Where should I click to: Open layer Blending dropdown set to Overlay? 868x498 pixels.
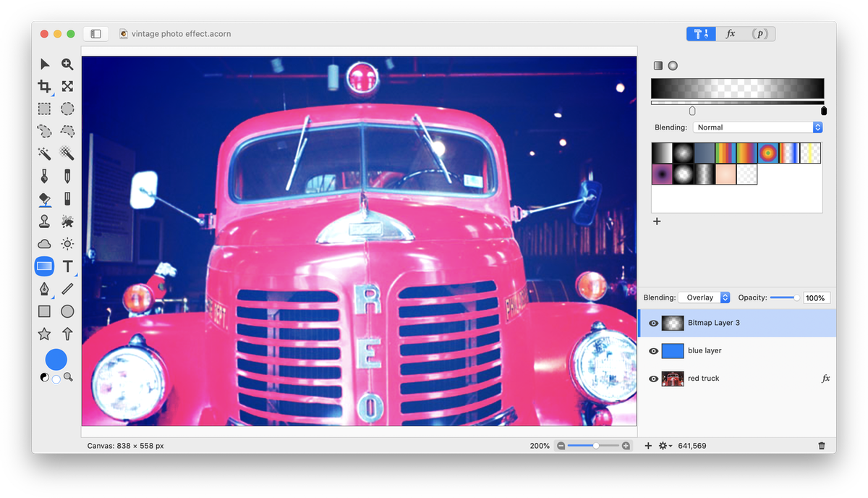704,297
